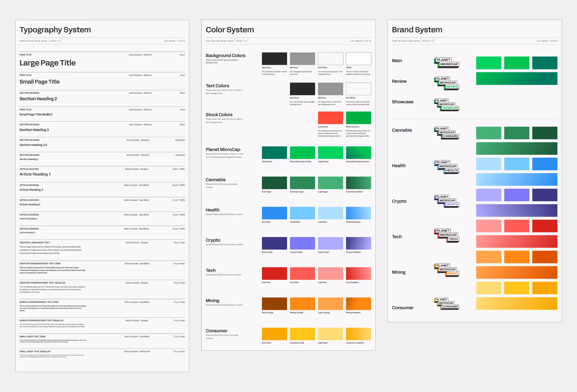Click the Planet MicroCap Health logo

[x=447, y=167]
